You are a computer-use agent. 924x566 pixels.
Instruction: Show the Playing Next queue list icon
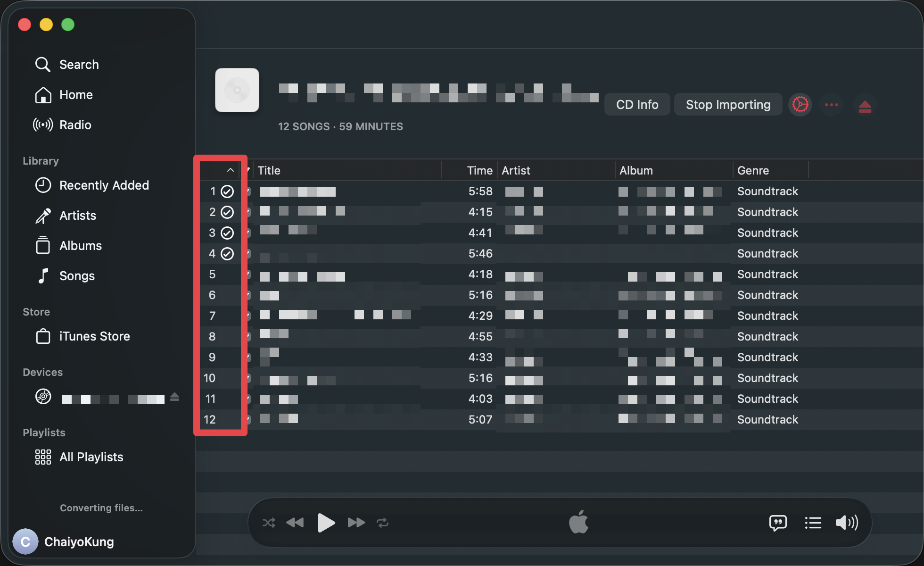[x=813, y=523]
